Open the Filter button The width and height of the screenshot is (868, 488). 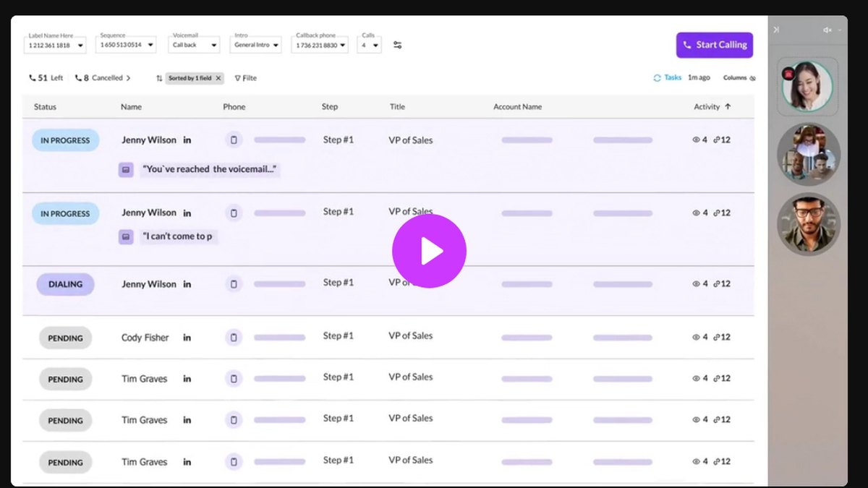(246, 78)
